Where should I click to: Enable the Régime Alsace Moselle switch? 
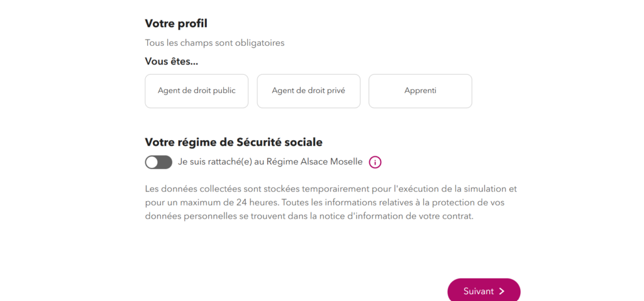158,162
